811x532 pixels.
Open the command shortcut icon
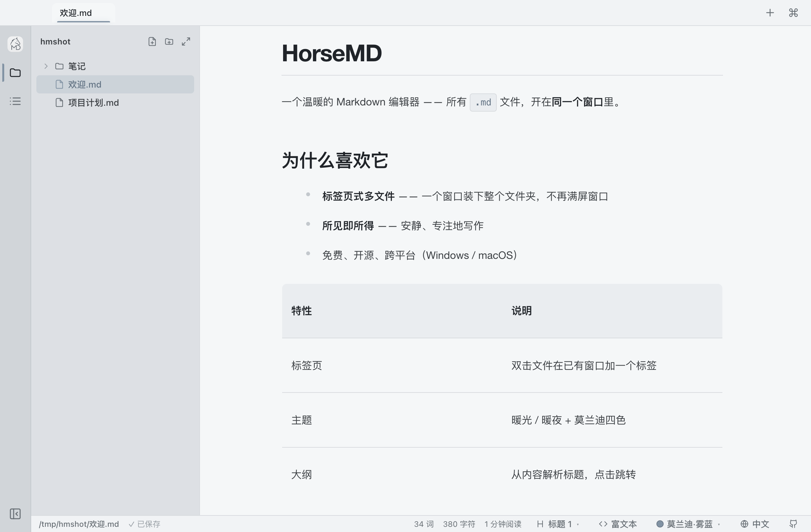click(x=793, y=13)
